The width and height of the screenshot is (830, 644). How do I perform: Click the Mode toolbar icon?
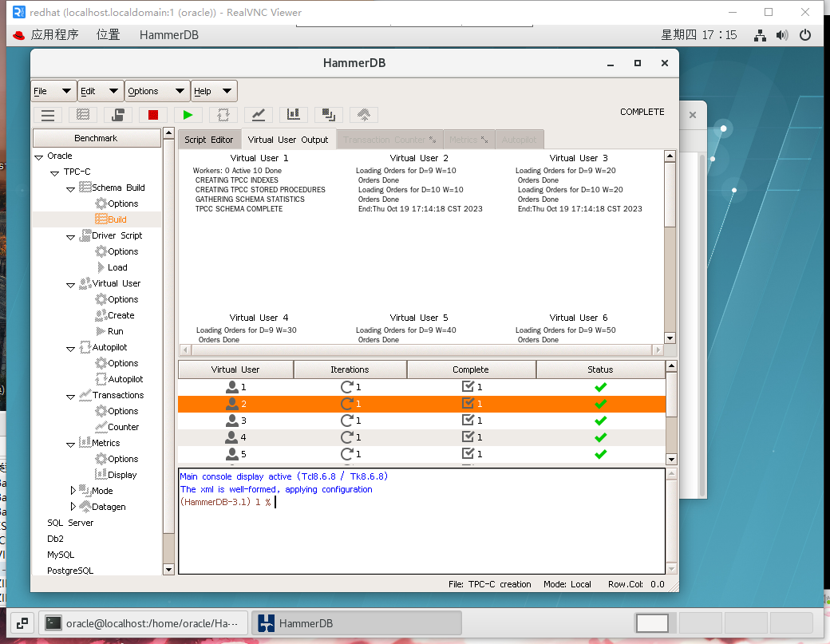click(328, 115)
